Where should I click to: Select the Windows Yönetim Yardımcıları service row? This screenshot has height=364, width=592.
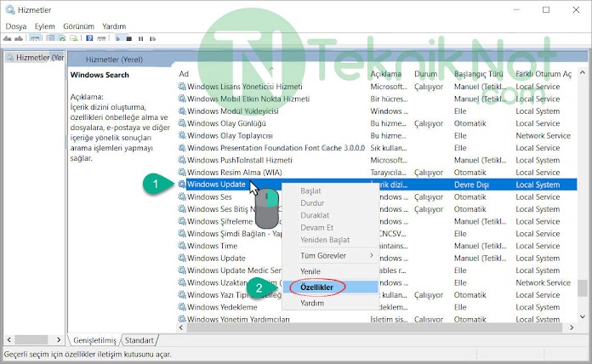(377, 319)
